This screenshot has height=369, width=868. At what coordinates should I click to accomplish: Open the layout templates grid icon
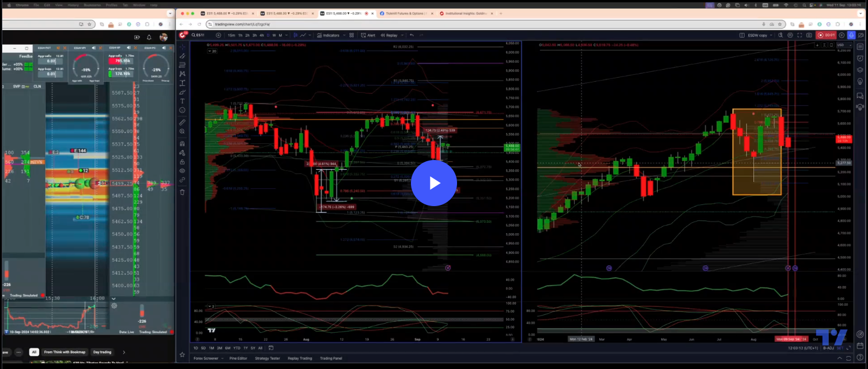352,35
